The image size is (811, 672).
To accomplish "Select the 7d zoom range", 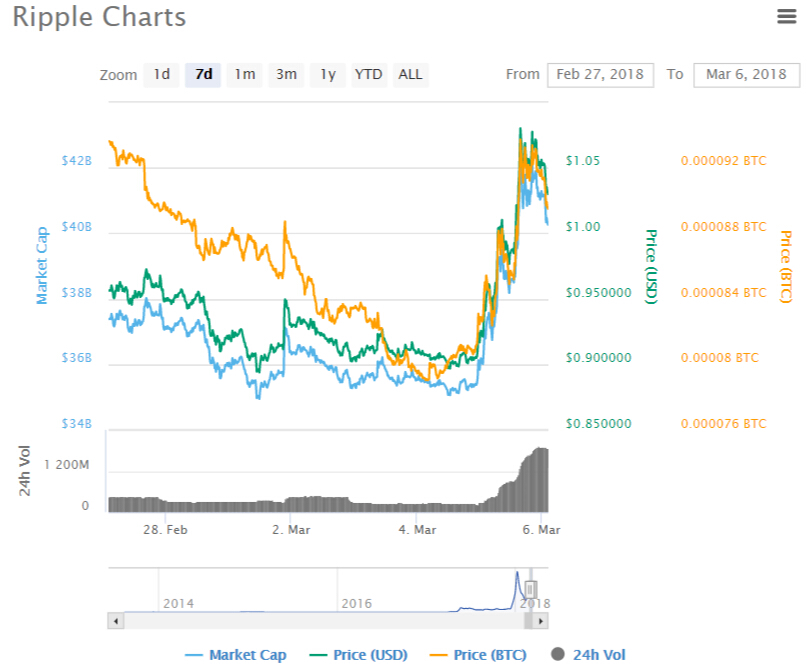I will click(203, 75).
